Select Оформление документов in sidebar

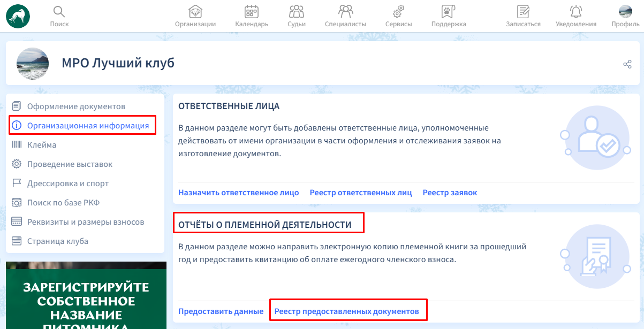point(76,106)
